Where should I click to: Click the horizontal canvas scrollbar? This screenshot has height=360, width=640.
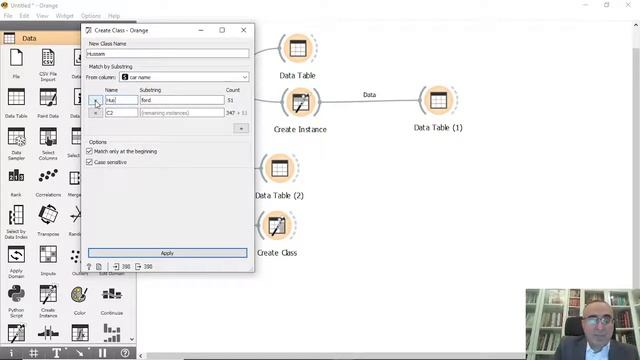click(x=335, y=356)
